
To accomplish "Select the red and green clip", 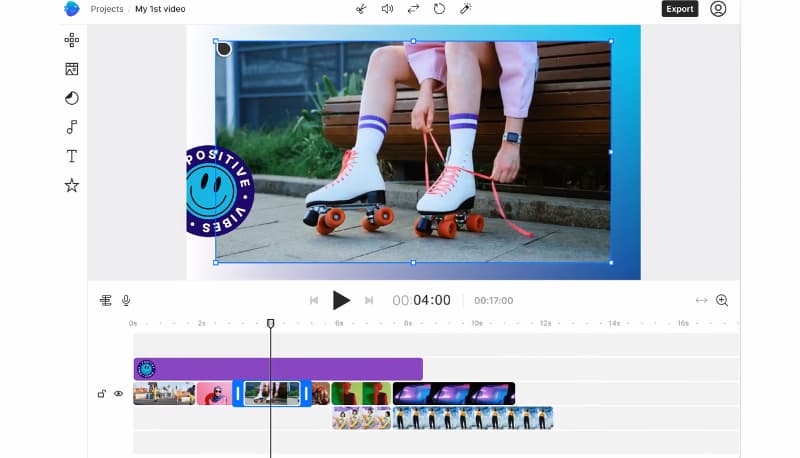I will (x=361, y=394).
